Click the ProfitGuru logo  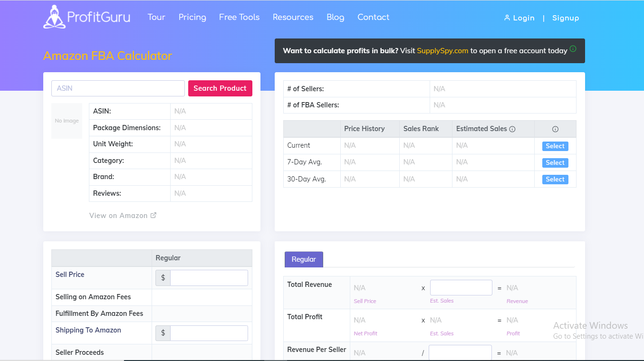[87, 17]
